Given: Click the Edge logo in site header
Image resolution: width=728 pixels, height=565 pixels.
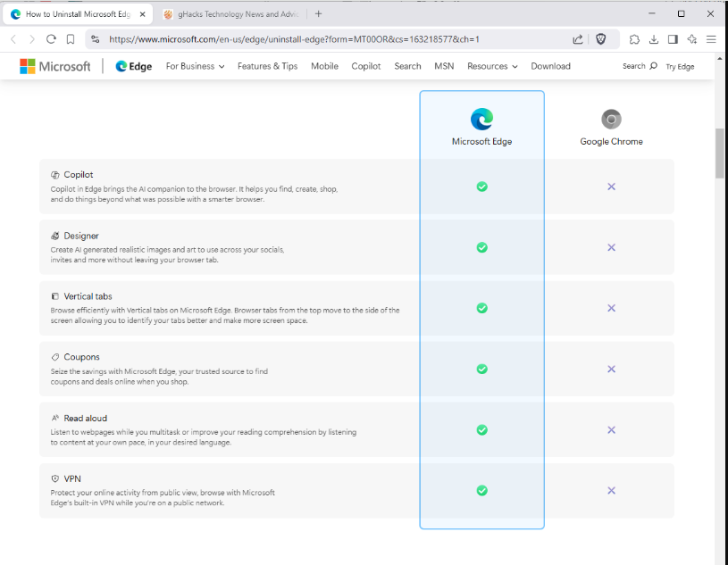Looking at the screenshot, I should [x=134, y=66].
